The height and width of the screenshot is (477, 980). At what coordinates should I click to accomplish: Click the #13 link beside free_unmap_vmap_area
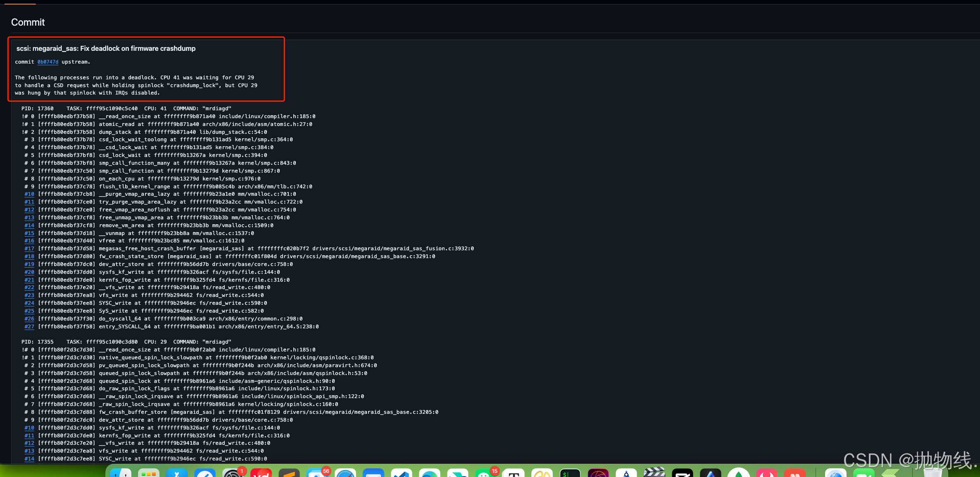click(29, 218)
